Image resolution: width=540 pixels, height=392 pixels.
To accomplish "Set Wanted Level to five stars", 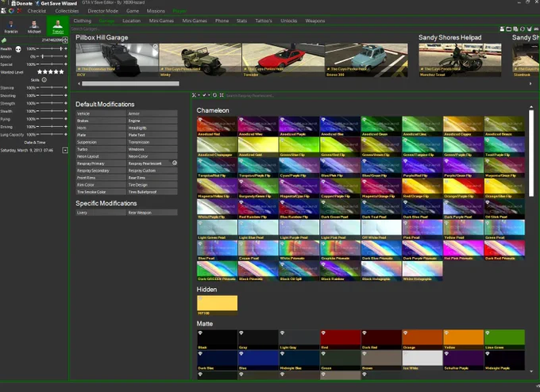I will pyautogui.click(x=62, y=72).
